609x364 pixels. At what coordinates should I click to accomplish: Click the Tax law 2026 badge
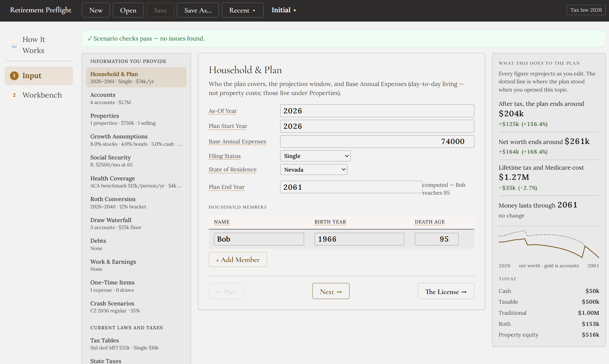[586, 10]
